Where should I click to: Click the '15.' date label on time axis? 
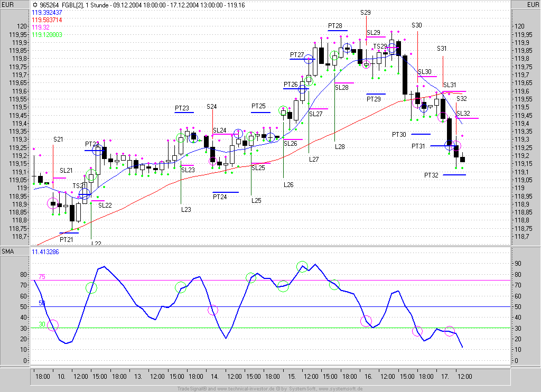(292, 377)
